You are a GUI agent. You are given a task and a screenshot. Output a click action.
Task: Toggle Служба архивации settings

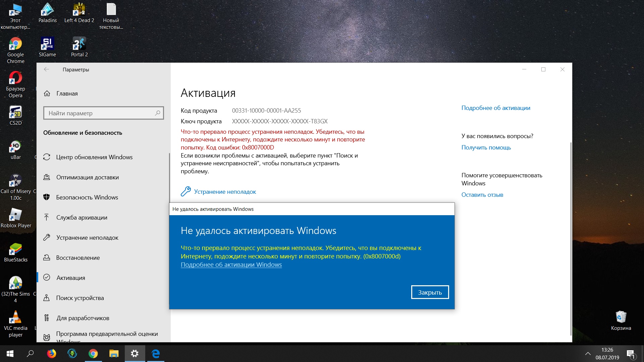tap(82, 218)
